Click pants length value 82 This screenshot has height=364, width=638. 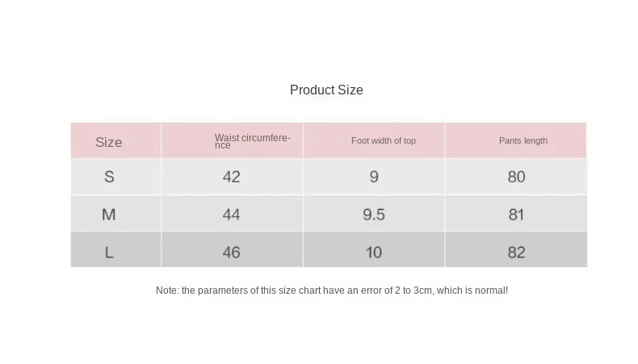(517, 252)
